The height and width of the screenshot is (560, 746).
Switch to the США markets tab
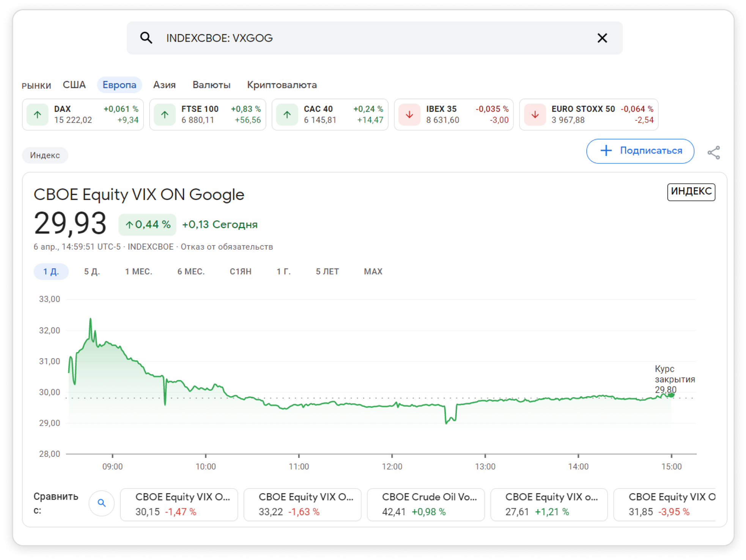(x=74, y=85)
